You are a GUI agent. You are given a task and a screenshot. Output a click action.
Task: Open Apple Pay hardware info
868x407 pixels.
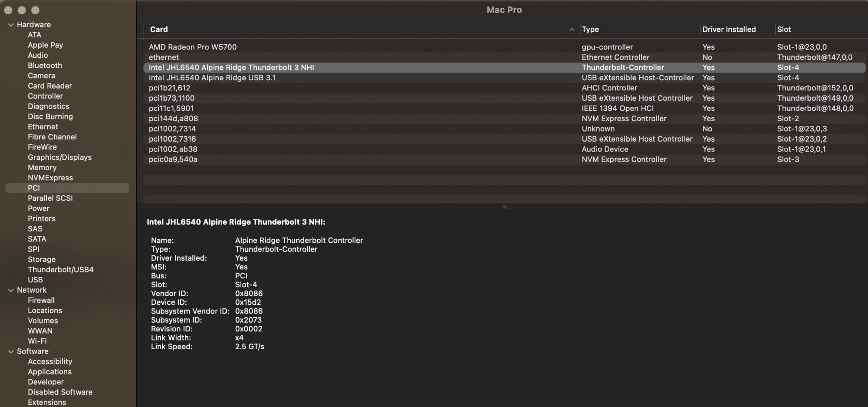[46, 45]
